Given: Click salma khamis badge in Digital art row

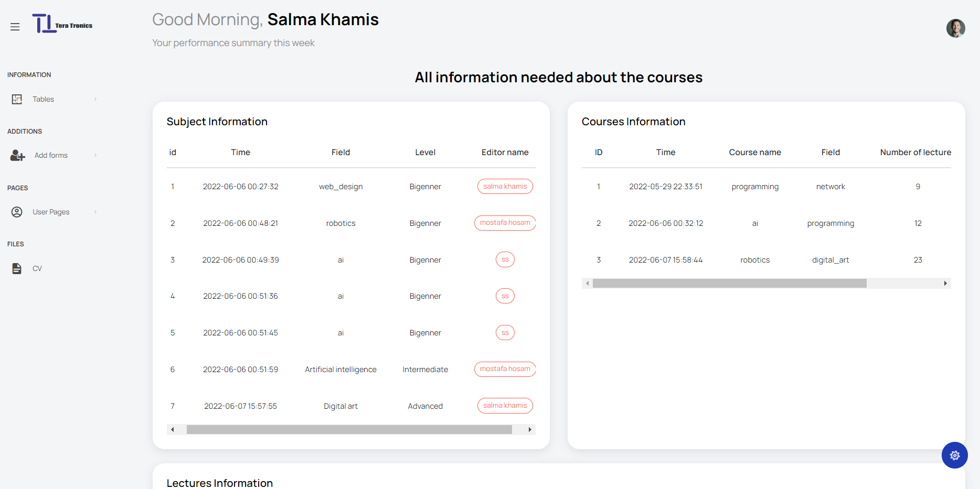Looking at the screenshot, I should click(x=505, y=406).
